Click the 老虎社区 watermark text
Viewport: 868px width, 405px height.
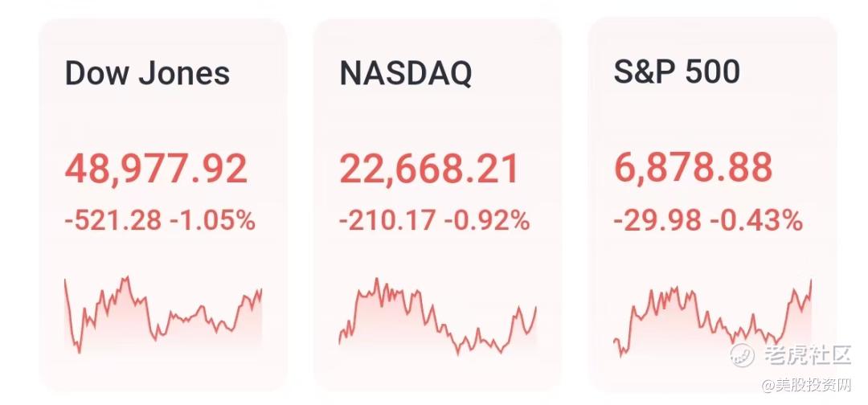(807, 354)
